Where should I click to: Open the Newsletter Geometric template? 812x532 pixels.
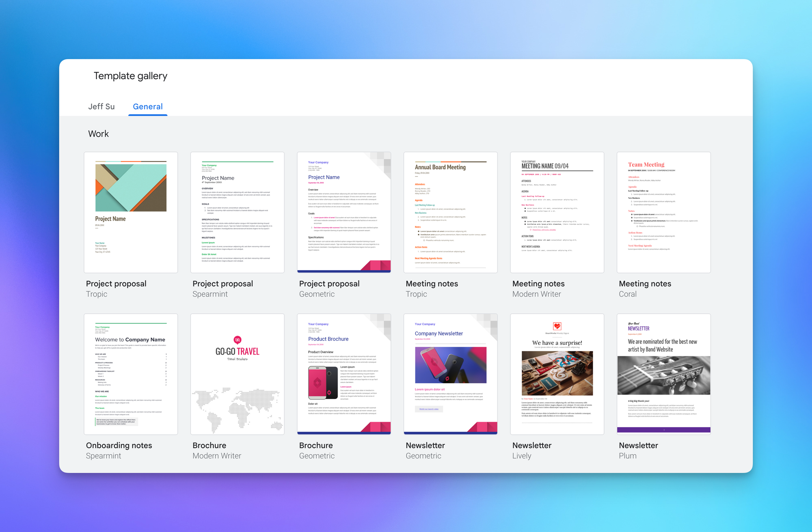[x=450, y=374]
